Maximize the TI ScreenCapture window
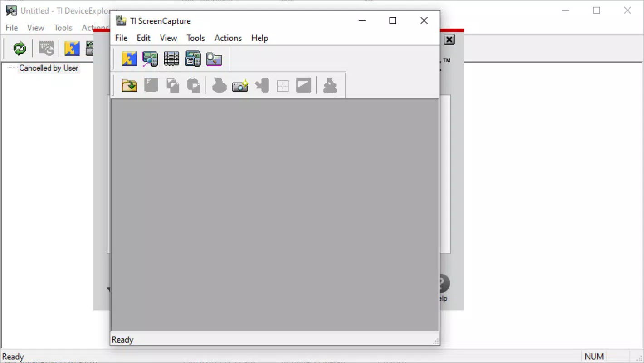Screen dimensions: 644x363 point(393,20)
